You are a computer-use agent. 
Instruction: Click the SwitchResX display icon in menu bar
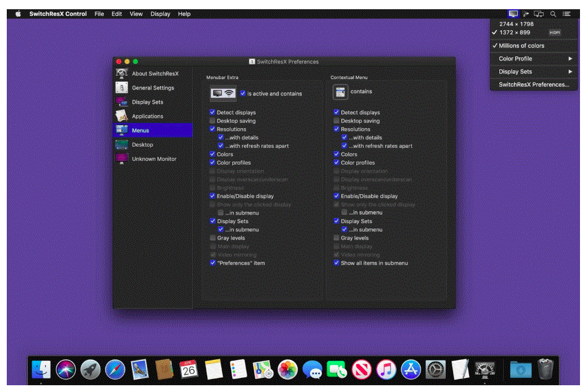click(x=513, y=14)
